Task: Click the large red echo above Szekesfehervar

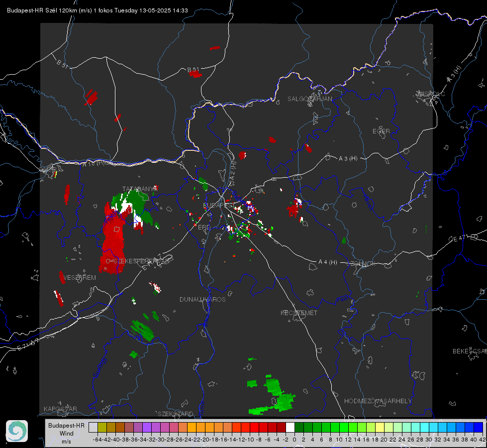Action: [x=113, y=239]
